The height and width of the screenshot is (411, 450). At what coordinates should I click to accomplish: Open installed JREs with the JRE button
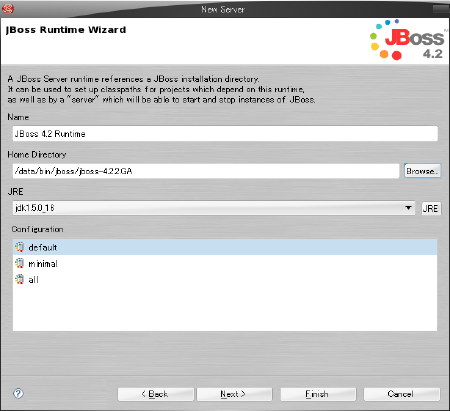click(431, 209)
